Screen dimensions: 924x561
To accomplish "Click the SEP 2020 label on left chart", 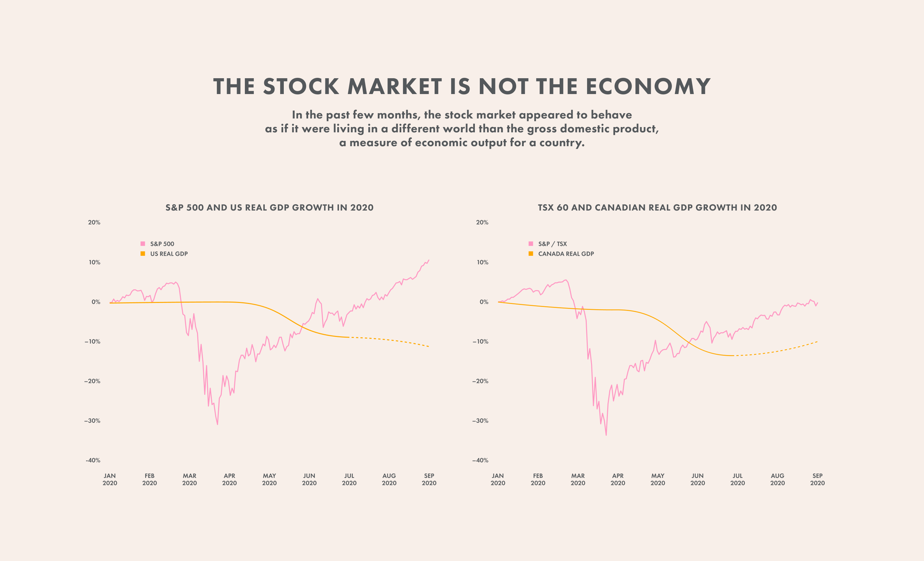I will pyautogui.click(x=429, y=479).
